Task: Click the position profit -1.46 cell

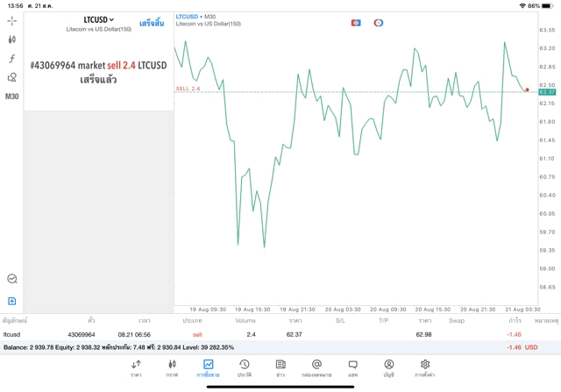Action: pyautogui.click(x=515, y=334)
